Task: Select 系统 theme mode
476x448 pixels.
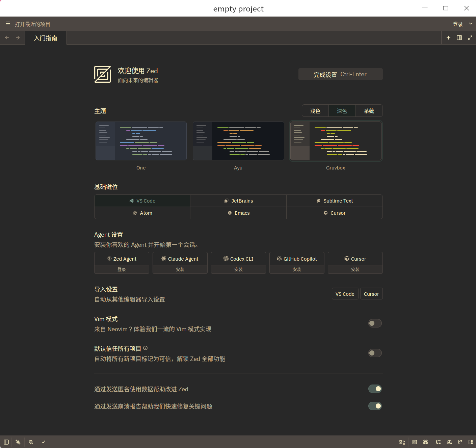Action: [369, 111]
